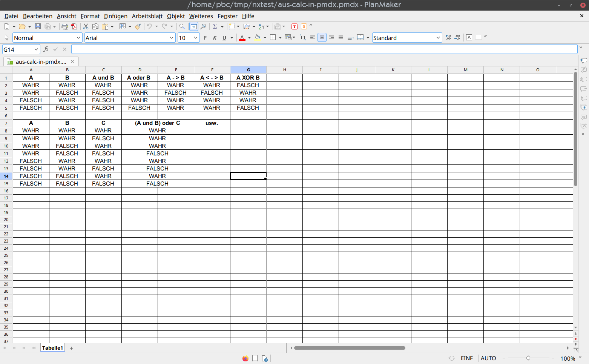Viewport: 589px width, 364px height.
Task: Open the Arbeitsblatt menu
Action: (147, 16)
